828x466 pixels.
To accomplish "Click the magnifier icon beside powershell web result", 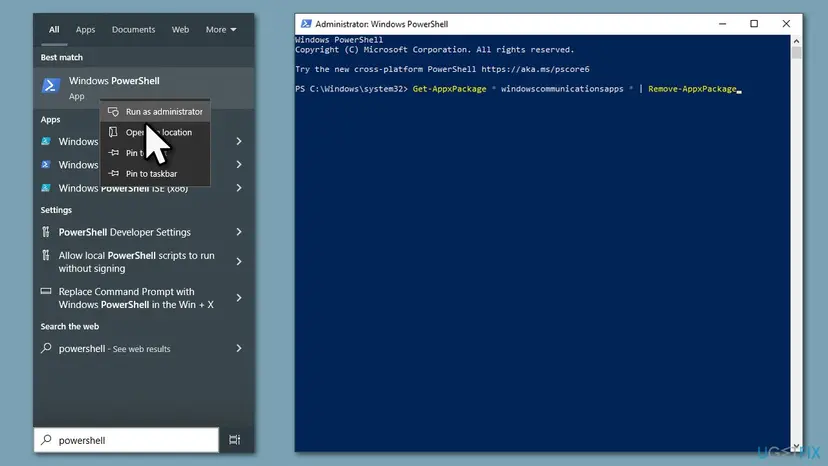I will pyautogui.click(x=46, y=348).
